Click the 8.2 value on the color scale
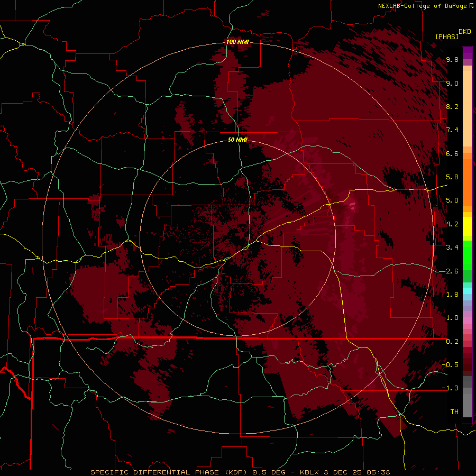This screenshot has height=476, width=476. pyautogui.click(x=452, y=106)
